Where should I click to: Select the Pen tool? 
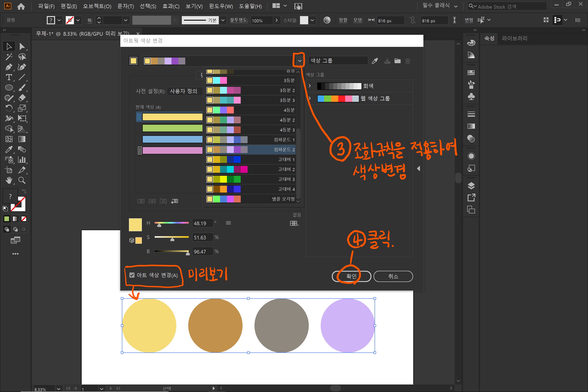click(x=9, y=67)
